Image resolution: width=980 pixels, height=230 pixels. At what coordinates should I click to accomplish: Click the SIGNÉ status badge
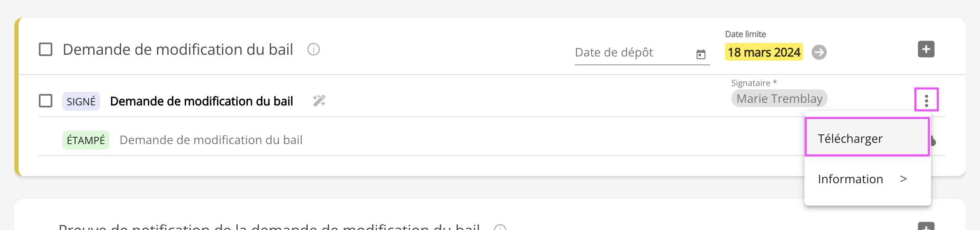tap(81, 102)
